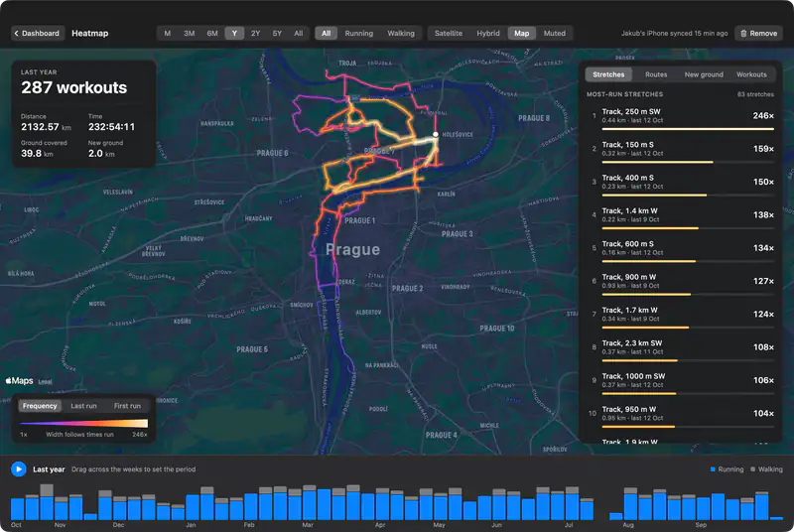Screen dimensions: 794x532
Task: Click the 159× run count
Action: pos(763,149)
